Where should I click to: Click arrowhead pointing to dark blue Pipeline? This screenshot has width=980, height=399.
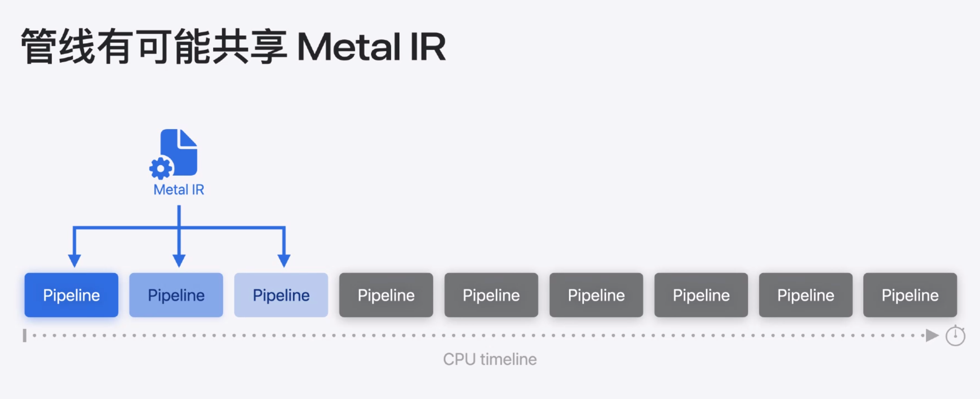[x=74, y=261]
